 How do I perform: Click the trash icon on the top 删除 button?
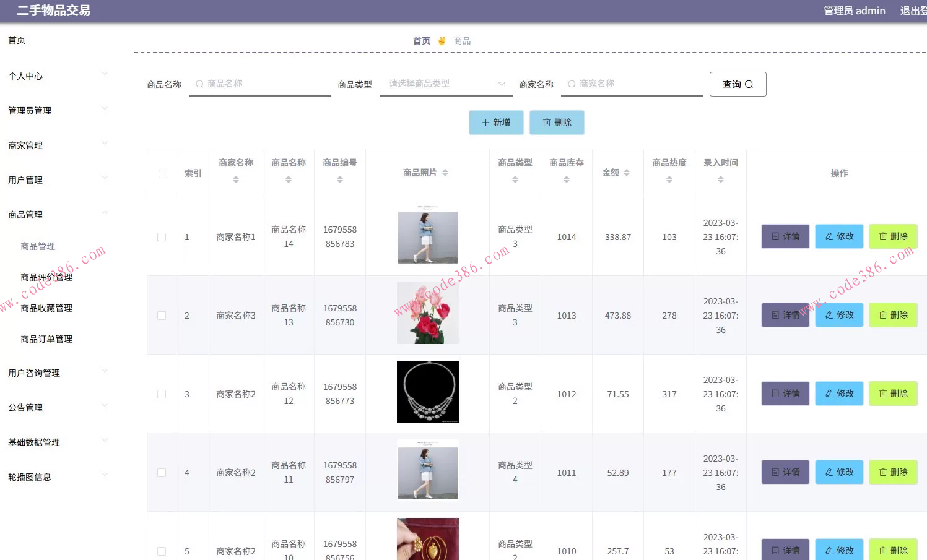coord(547,122)
